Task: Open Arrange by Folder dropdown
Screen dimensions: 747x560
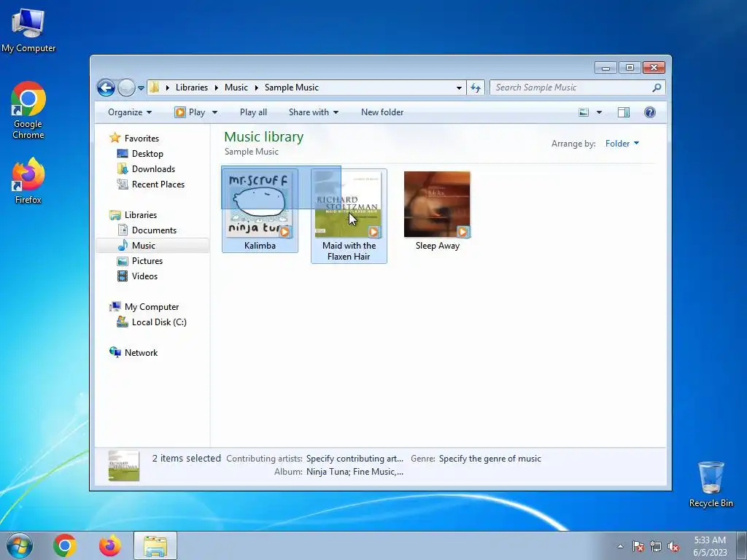Action: coord(622,144)
